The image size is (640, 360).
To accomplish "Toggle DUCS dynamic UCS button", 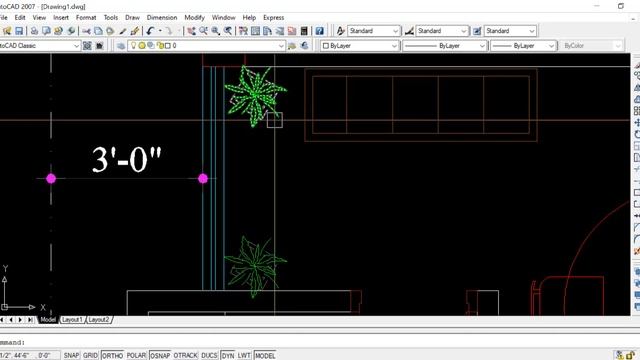I will (209, 356).
